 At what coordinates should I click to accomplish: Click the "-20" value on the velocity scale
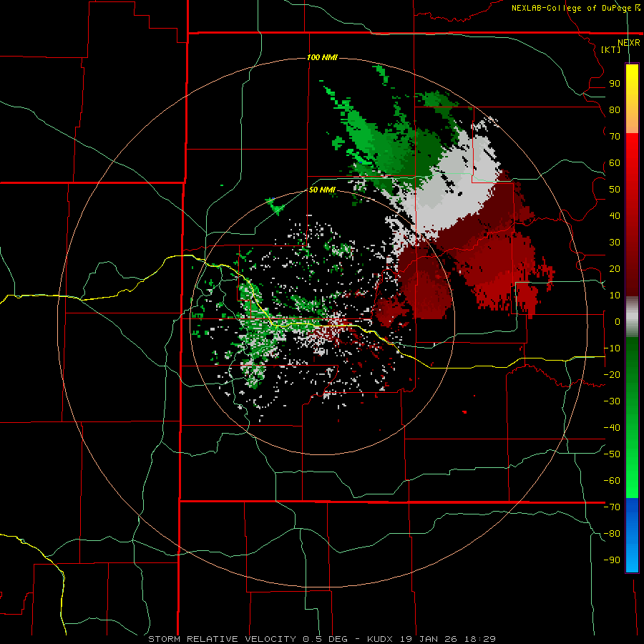(612, 375)
